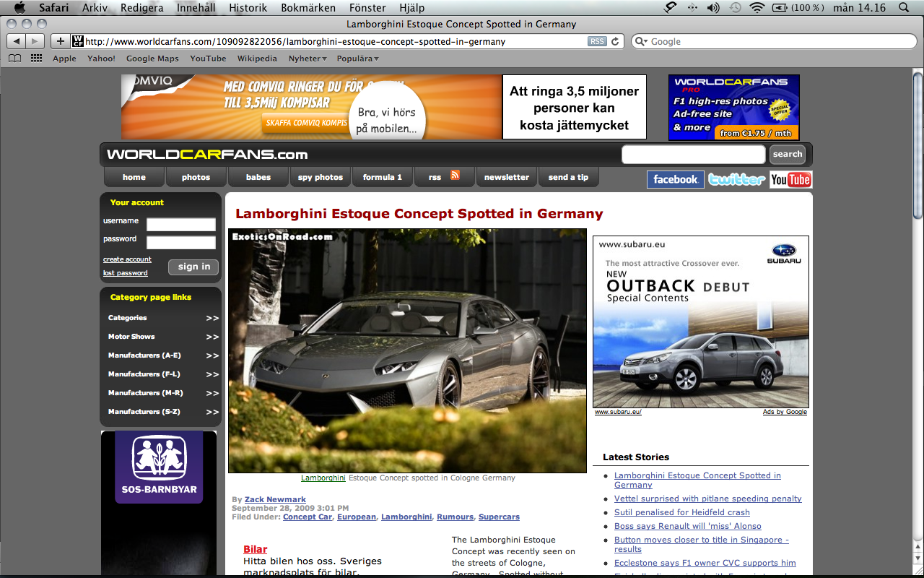Open the Redigera menu
Viewport: 924px width, 578px height.
click(x=142, y=8)
